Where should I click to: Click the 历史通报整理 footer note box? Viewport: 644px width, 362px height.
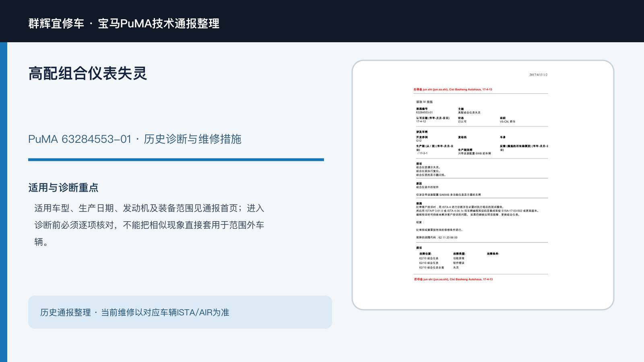(x=180, y=312)
